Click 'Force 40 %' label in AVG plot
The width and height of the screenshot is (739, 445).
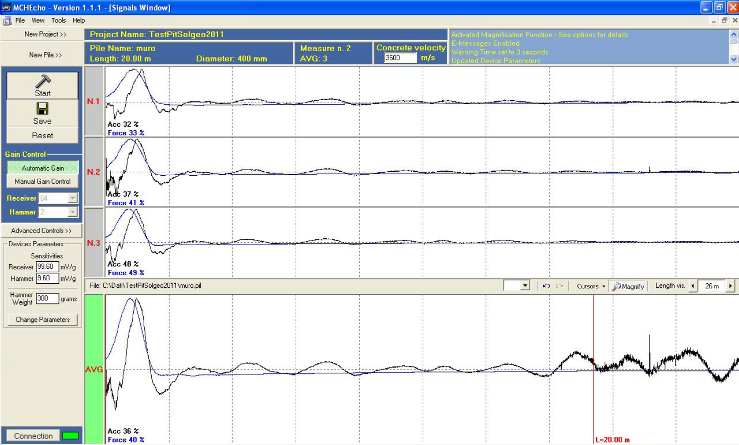click(x=126, y=439)
